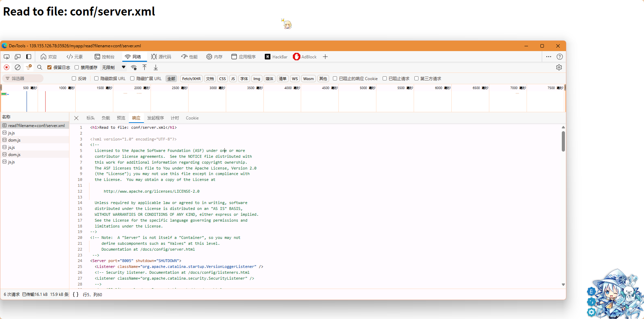Click the import HAR upload arrow

click(145, 67)
